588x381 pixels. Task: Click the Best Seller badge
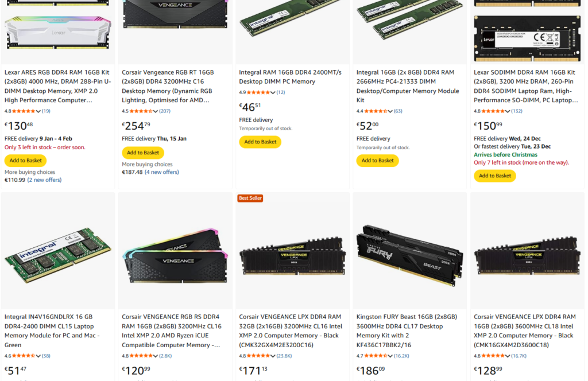[x=250, y=198]
